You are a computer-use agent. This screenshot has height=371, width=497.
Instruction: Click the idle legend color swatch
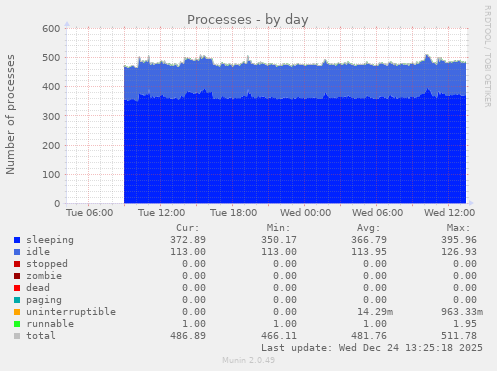point(17,252)
